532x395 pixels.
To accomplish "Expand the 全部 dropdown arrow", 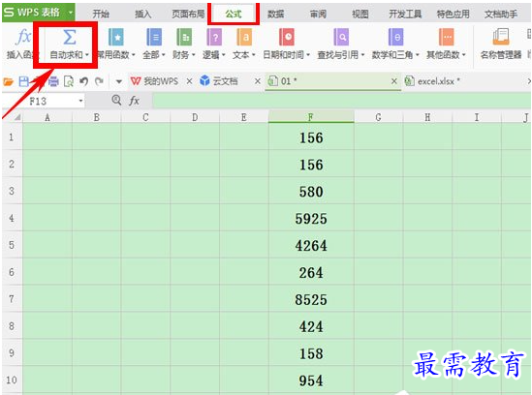I will [x=163, y=55].
